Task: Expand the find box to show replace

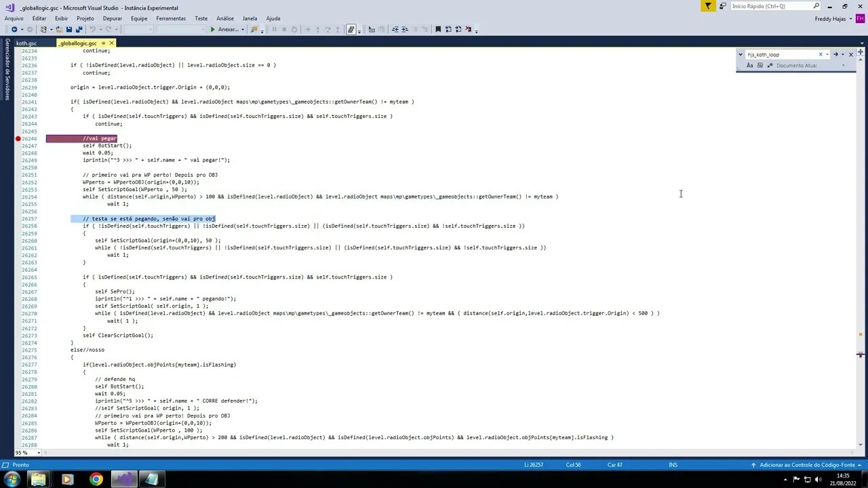Action: point(741,54)
